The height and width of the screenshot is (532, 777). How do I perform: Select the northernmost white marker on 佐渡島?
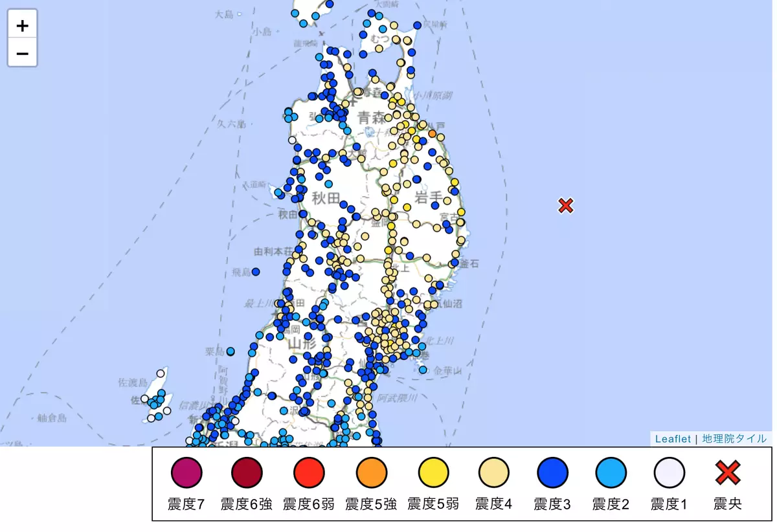[x=161, y=373]
